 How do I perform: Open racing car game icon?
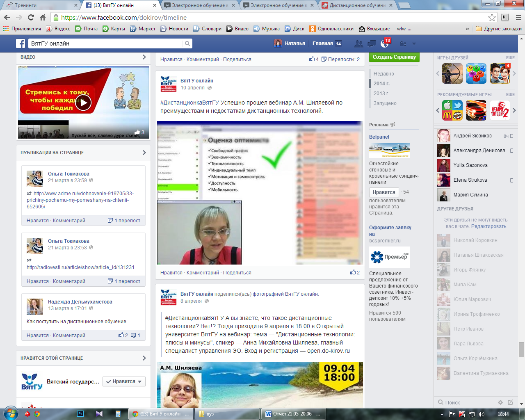(x=476, y=110)
